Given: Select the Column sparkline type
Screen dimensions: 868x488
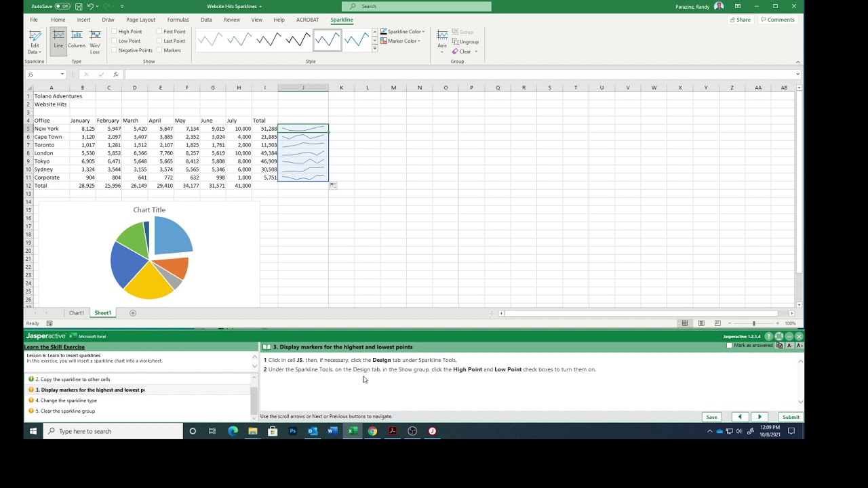Looking at the screenshot, I should (x=77, y=39).
